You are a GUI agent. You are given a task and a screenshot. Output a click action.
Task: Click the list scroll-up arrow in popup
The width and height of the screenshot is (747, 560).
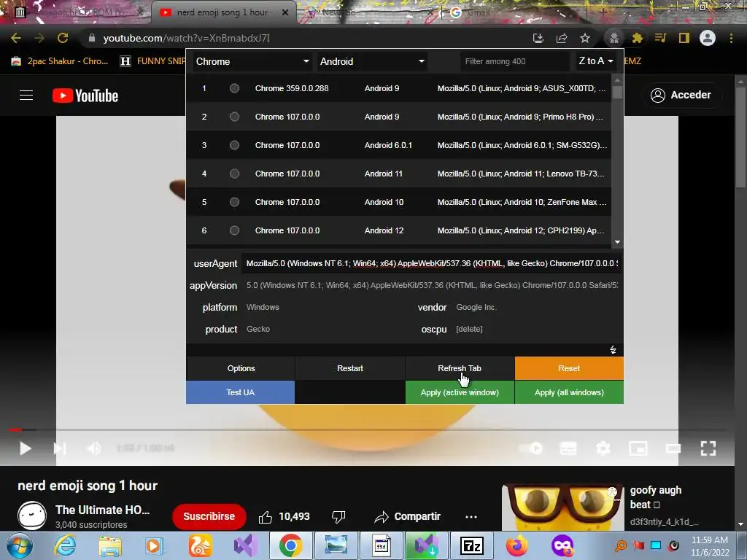[x=617, y=79]
